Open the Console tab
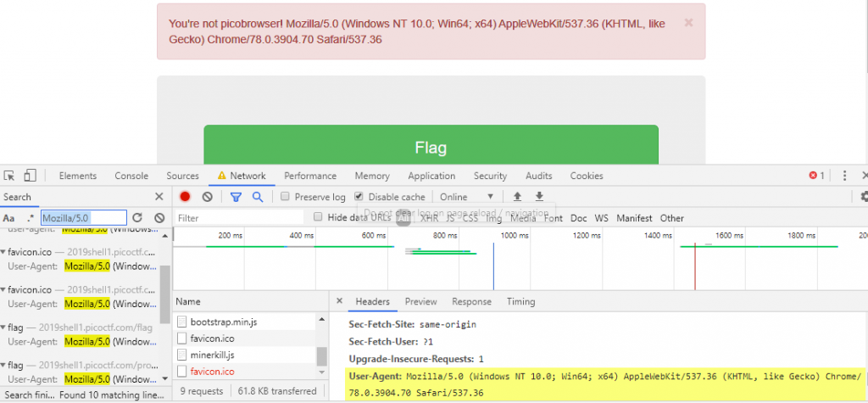Screen dimensions: 868x403 [x=131, y=176]
